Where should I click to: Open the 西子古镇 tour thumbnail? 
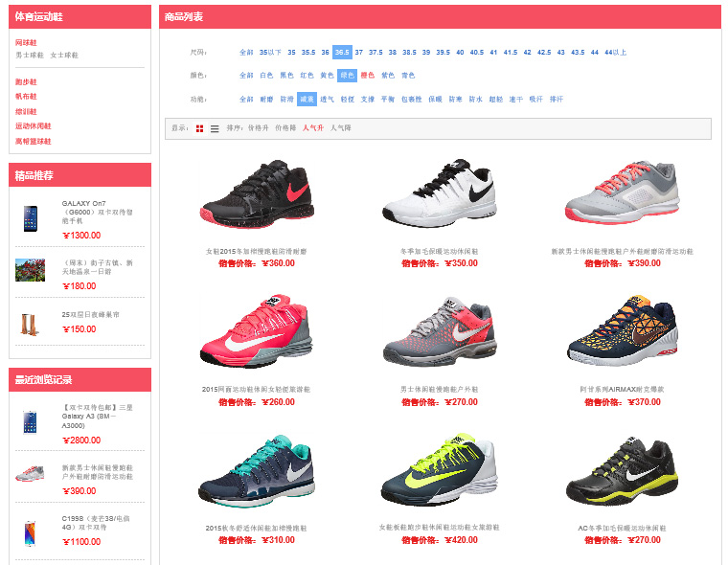[31, 270]
